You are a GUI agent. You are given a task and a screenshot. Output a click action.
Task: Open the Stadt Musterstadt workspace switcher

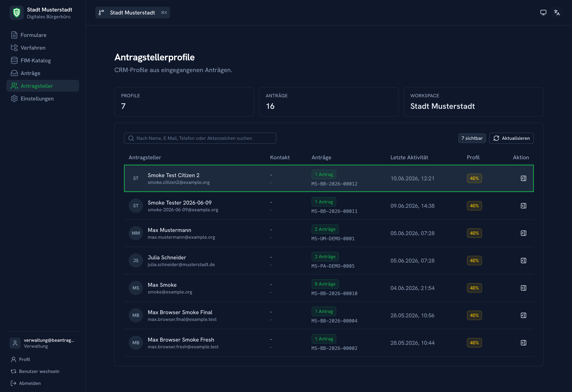click(133, 13)
